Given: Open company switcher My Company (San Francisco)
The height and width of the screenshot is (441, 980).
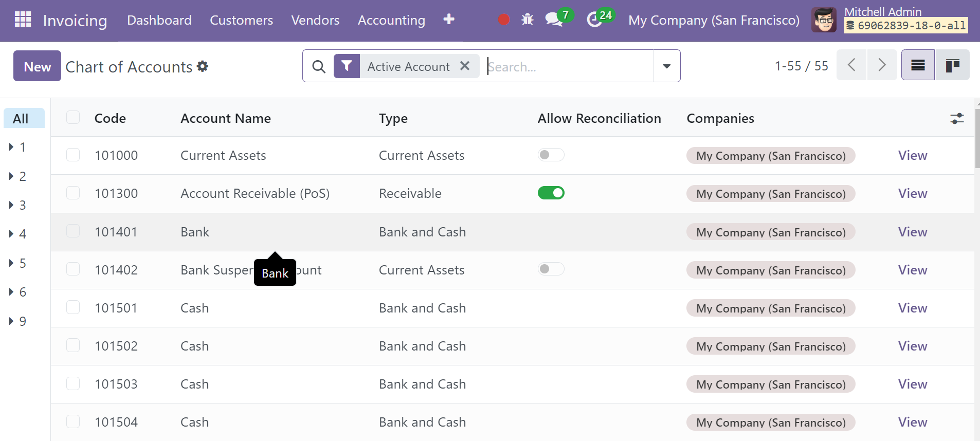Looking at the screenshot, I should 714,20.
